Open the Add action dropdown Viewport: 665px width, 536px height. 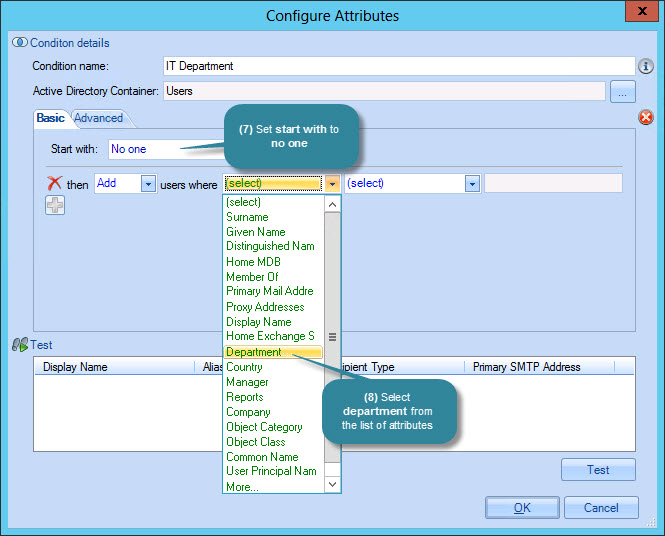tap(148, 184)
